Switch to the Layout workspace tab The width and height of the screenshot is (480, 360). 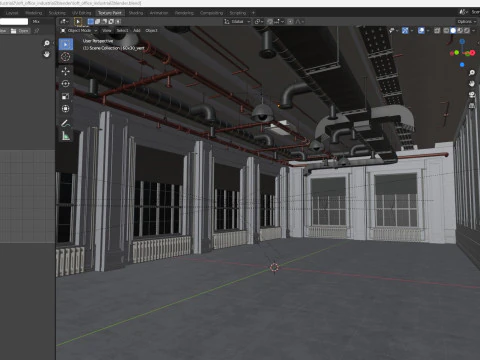pos(12,13)
